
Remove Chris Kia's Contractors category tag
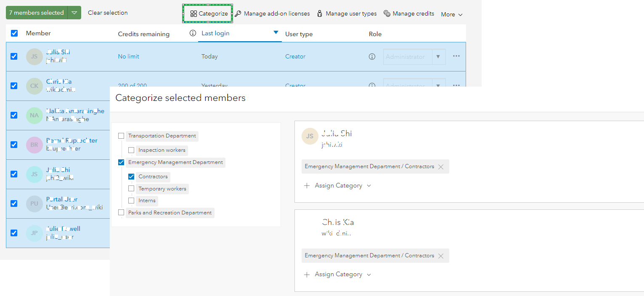coord(441,256)
